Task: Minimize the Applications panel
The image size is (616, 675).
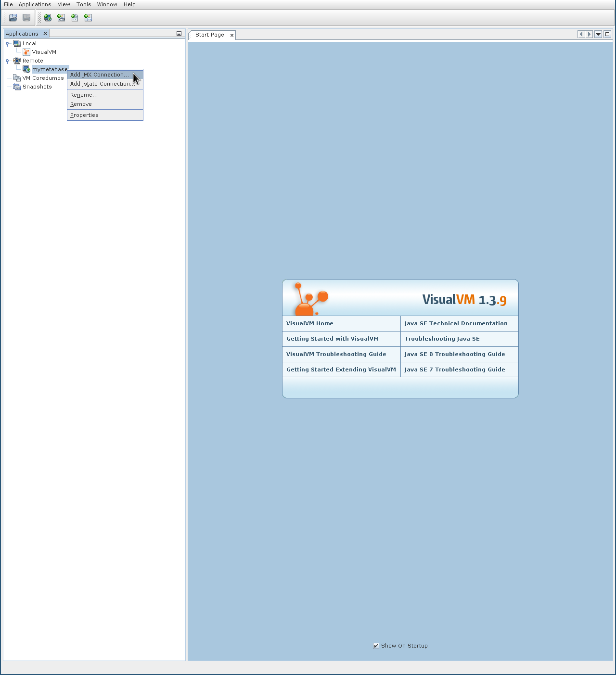Action: [x=179, y=34]
